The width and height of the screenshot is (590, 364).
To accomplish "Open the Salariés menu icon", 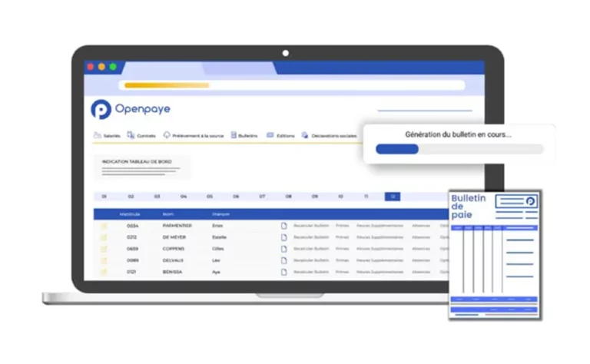I will [98, 135].
